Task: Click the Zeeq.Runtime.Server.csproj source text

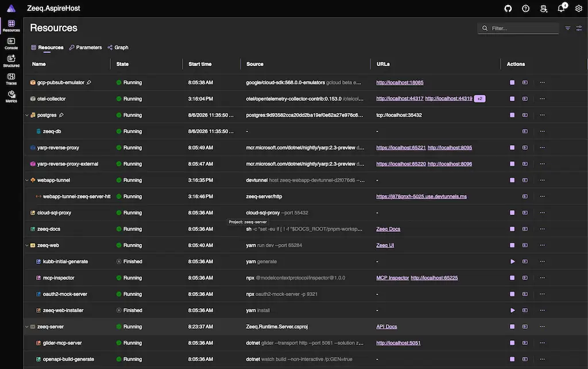Action: 277,327
